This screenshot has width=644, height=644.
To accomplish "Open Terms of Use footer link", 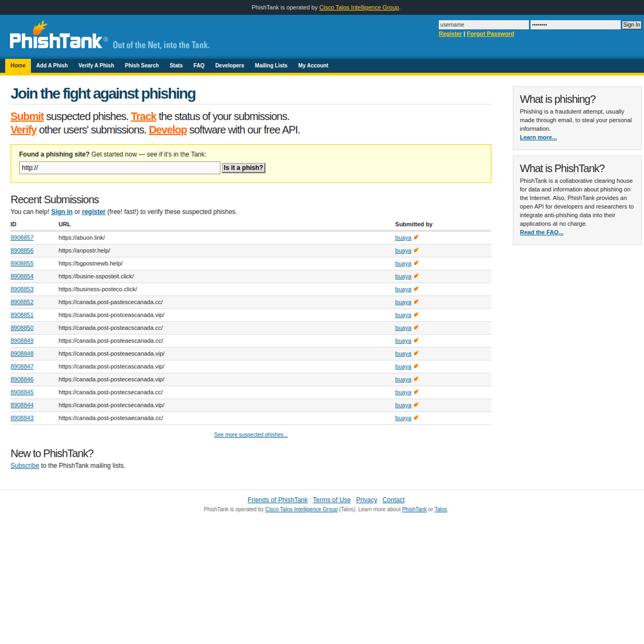I will coord(332,500).
